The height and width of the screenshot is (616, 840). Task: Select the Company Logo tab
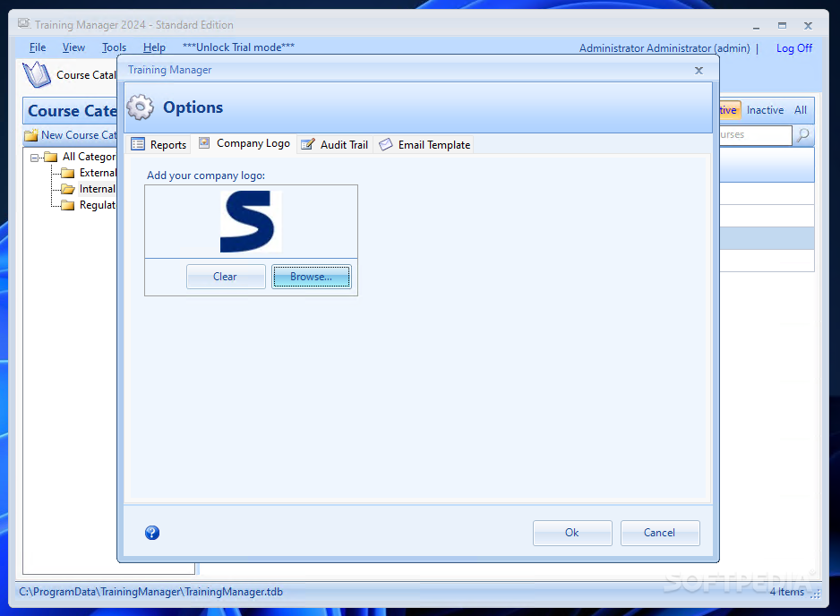[x=244, y=143]
